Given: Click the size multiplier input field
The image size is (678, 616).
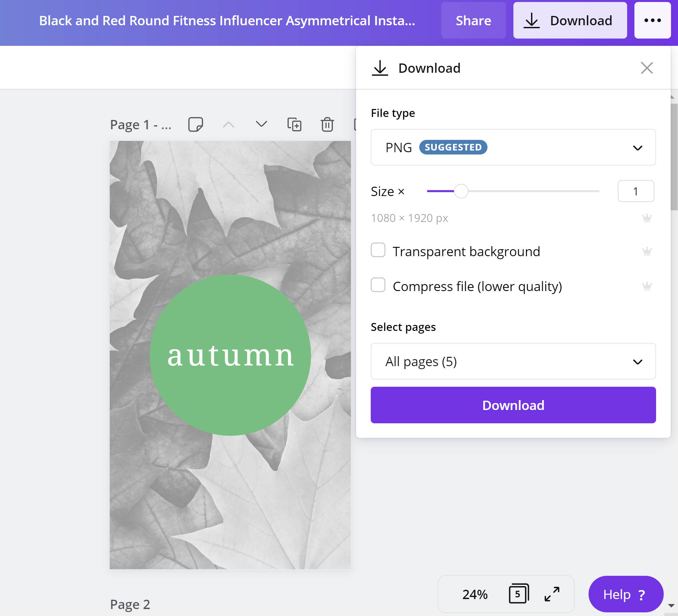Looking at the screenshot, I should (x=635, y=191).
